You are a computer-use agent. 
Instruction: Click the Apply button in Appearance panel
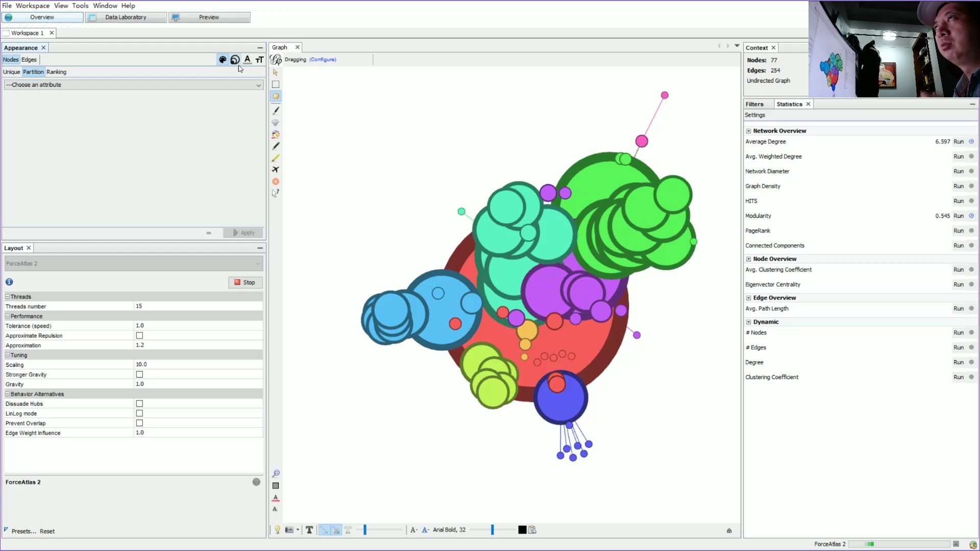point(243,233)
